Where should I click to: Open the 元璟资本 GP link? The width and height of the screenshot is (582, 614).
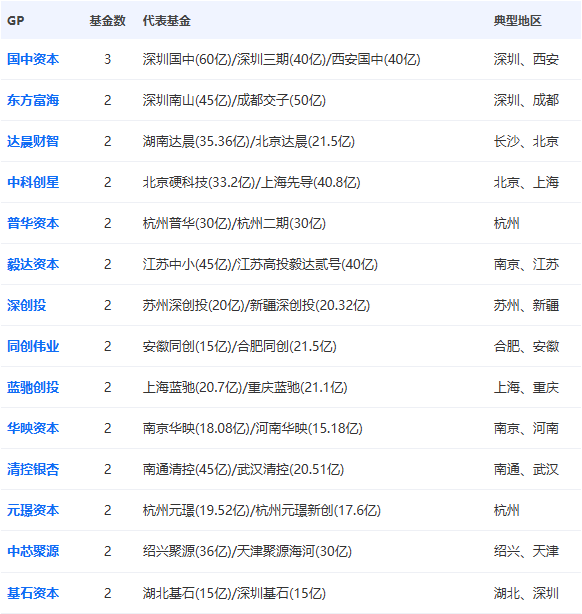tap(33, 510)
